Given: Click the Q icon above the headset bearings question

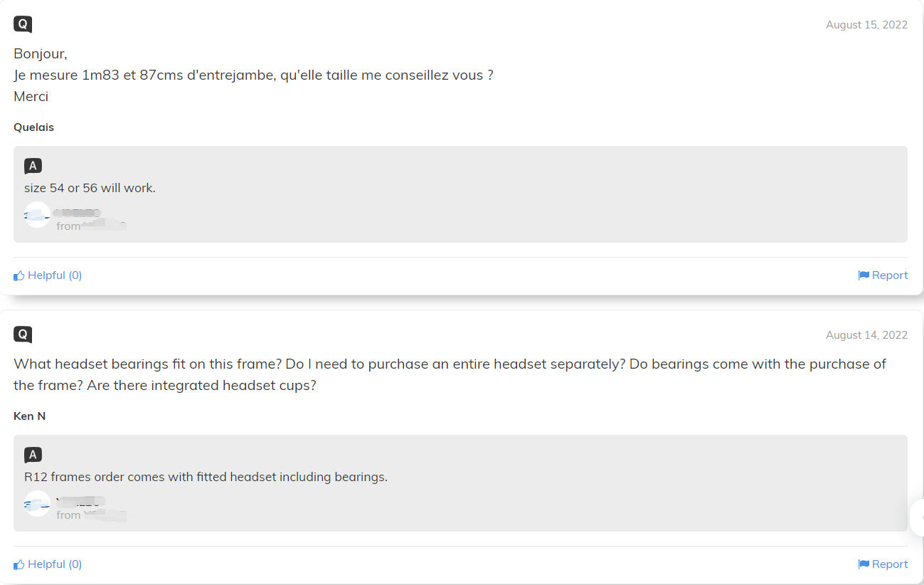Looking at the screenshot, I should click(x=23, y=334).
